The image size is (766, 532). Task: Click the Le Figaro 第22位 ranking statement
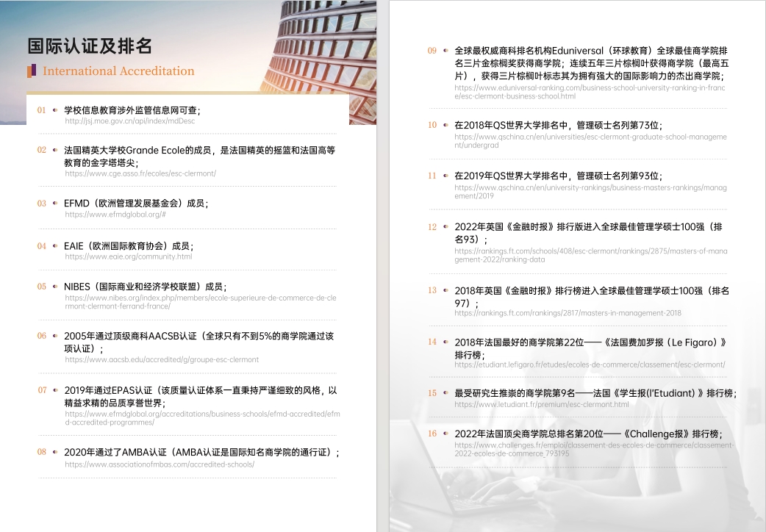pyautogui.click(x=590, y=348)
